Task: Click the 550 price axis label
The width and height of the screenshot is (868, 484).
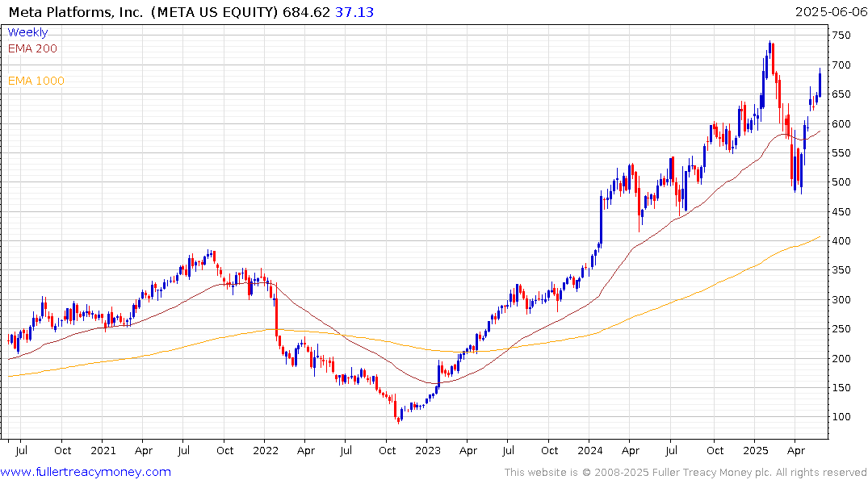Action: click(841, 153)
